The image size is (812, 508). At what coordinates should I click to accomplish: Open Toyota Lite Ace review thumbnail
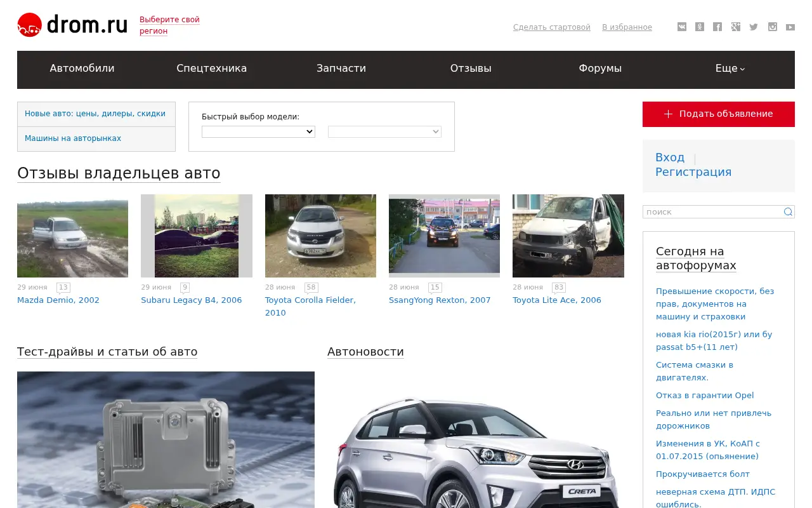click(568, 236)
